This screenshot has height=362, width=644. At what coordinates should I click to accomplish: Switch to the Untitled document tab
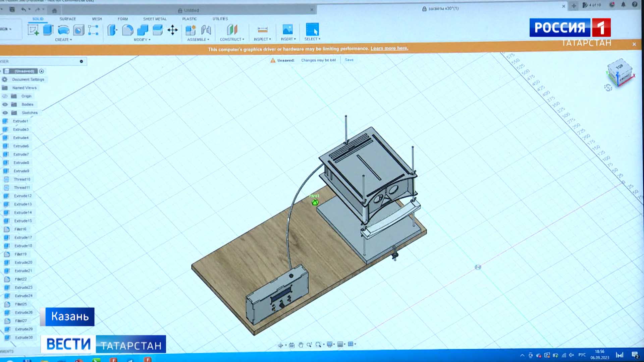pyautogui.click(x=189, y=10)
